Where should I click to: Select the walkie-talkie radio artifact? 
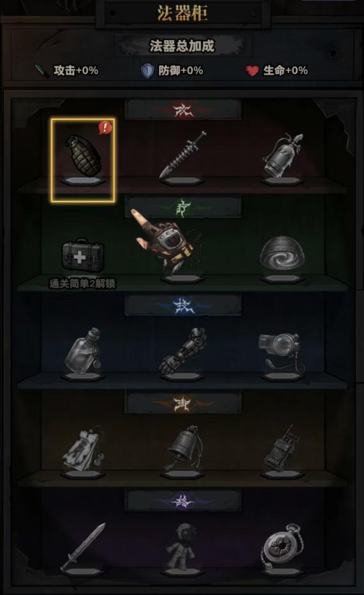click(x=282, y=448)
